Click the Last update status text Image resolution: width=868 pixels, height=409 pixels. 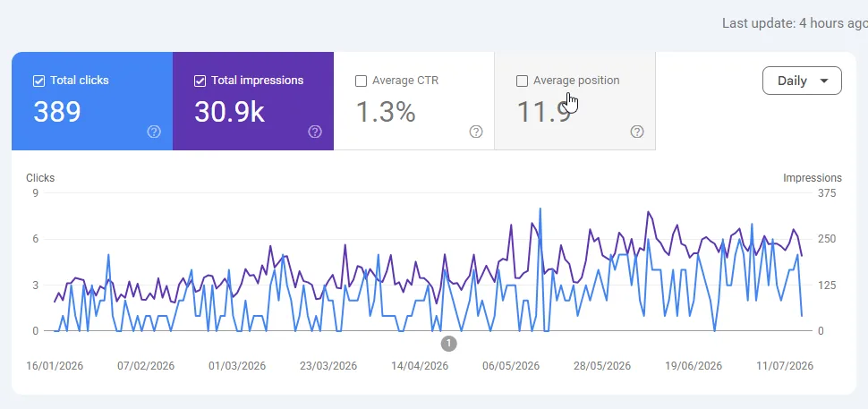795,23
